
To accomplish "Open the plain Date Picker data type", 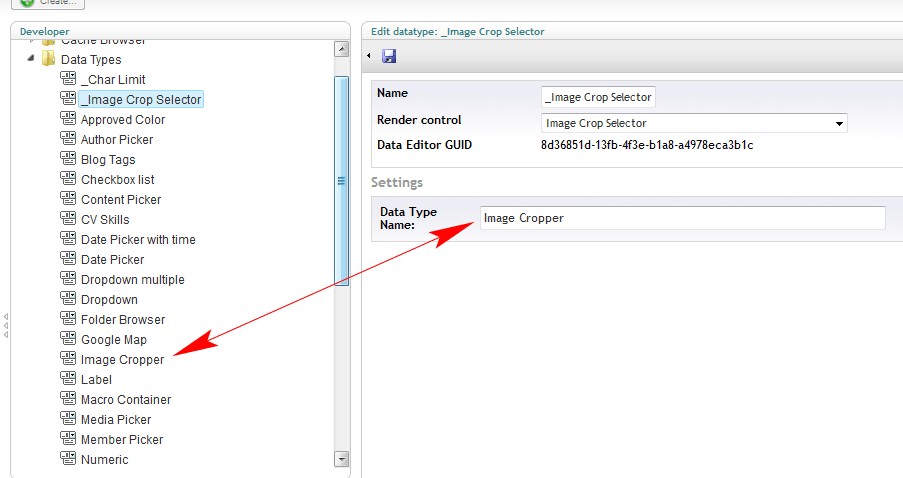I will [112, 260].
